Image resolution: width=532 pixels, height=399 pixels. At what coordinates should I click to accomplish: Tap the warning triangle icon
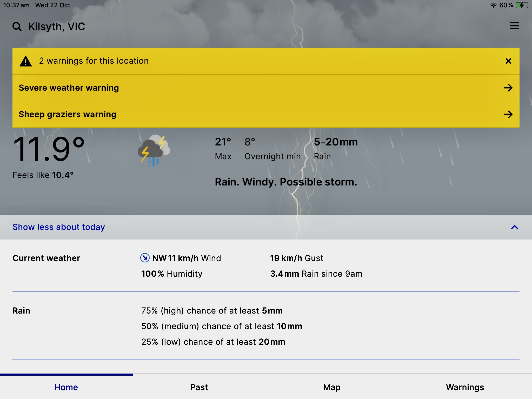[x=26, y=61]
